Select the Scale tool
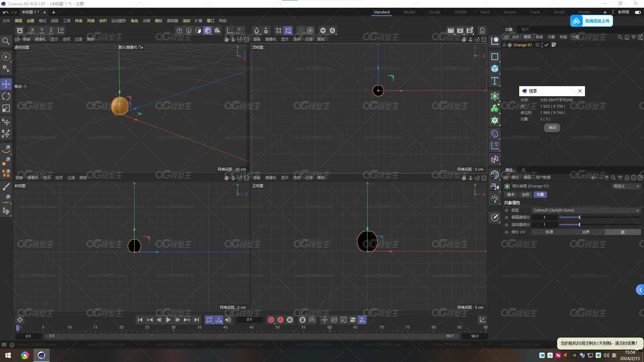This screenshot has width=644, height=362. [x=6, y=109]
